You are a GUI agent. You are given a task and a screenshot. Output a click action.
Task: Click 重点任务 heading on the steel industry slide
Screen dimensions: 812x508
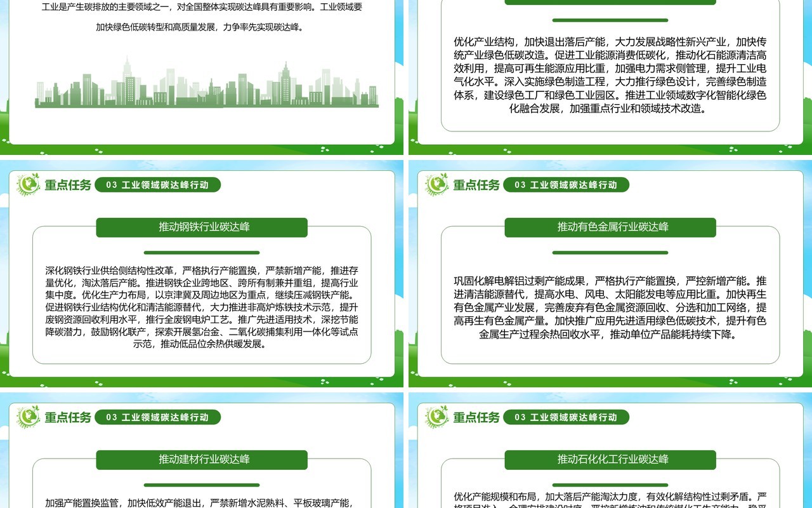coord(68,185)
